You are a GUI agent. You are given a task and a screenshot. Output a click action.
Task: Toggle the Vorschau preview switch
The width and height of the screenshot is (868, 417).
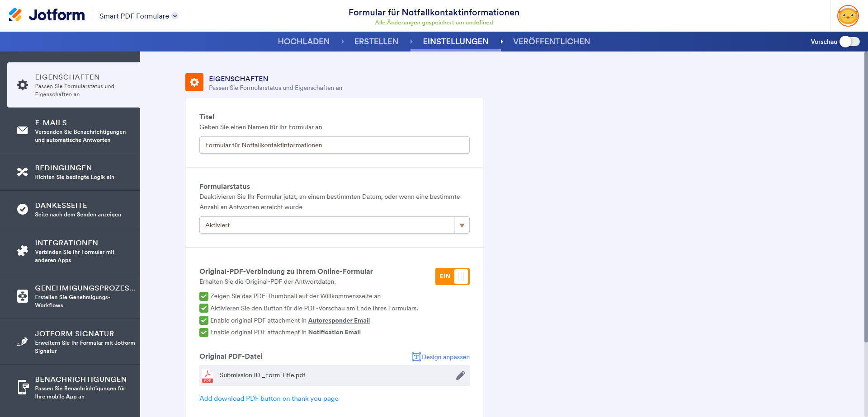coord(849,42)
